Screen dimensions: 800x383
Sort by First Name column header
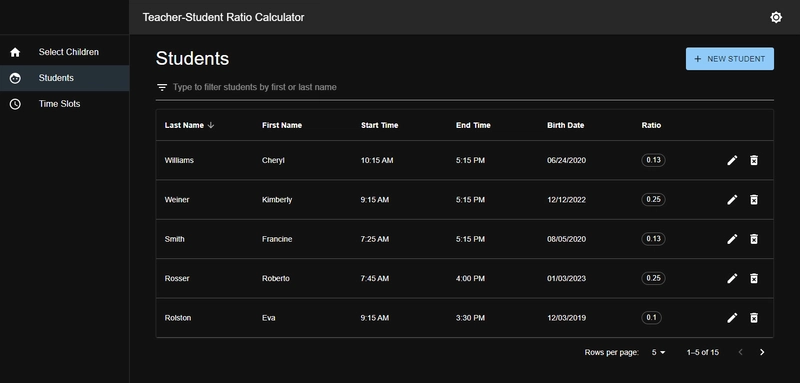[282, 125]
